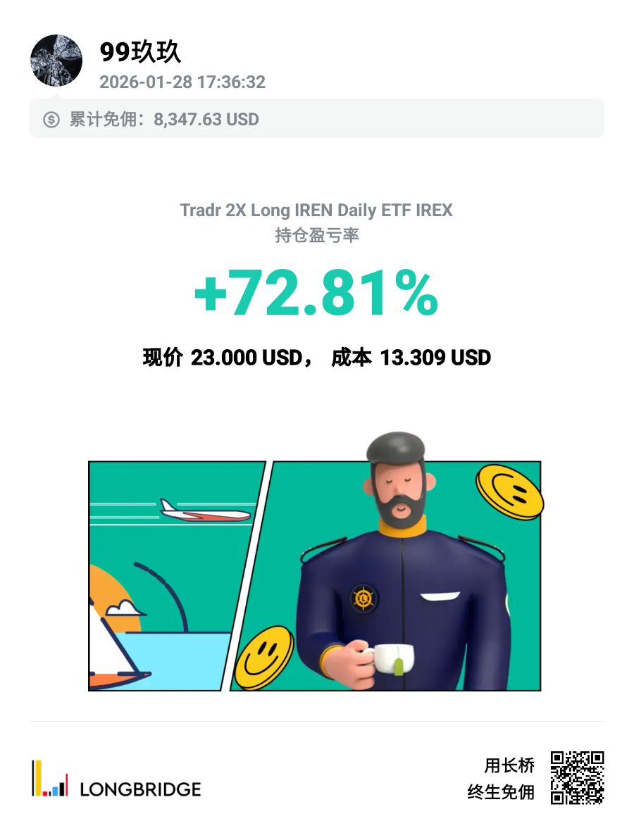634x840 pixels.
Task: Click the QR code at the bottom right
Action: point(577,778)
